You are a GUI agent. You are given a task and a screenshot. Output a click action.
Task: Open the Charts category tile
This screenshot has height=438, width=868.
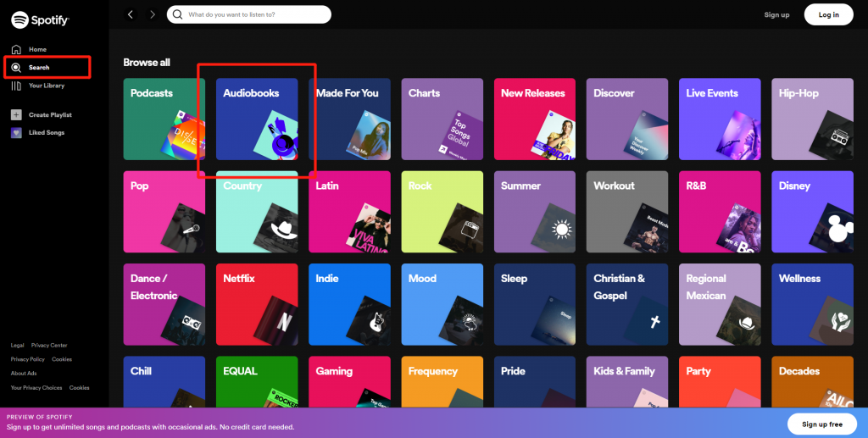tap(442, 119)
